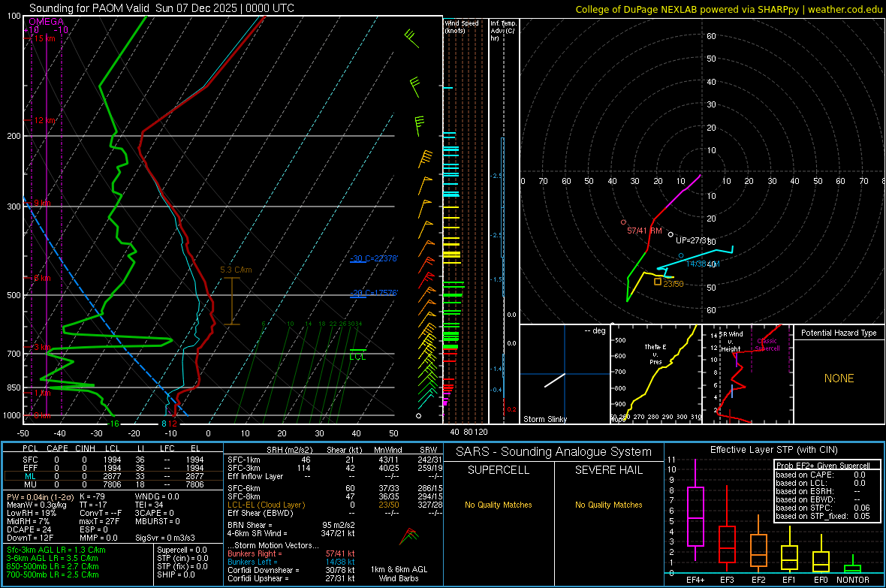
Task: Click the TEI = 34 value
Action: pos(149,505)
